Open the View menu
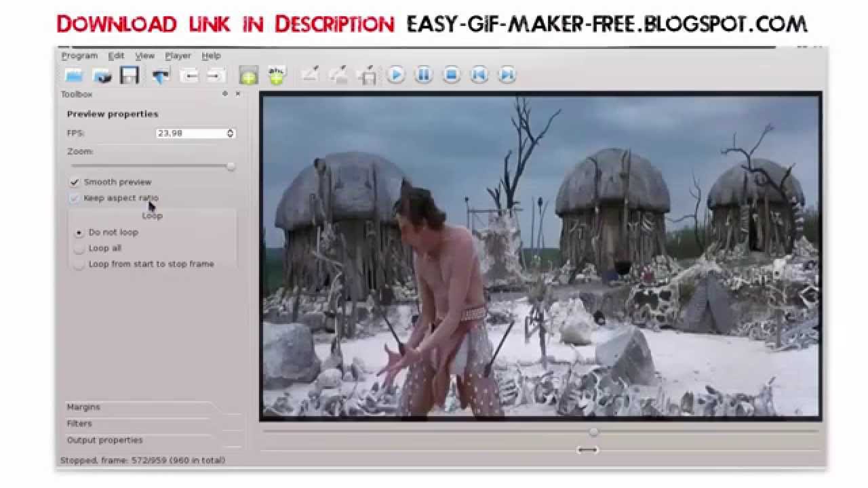The image size is (868, 488). coord(144,56)
